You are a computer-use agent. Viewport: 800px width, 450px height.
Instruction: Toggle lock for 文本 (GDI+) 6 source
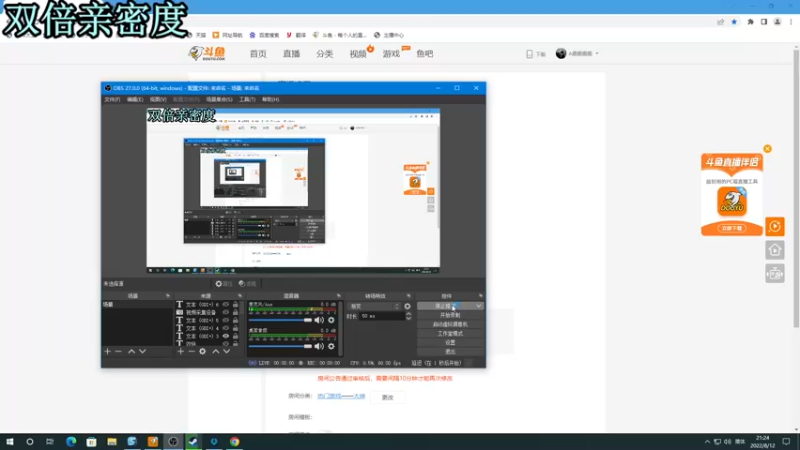pos(235,305)
